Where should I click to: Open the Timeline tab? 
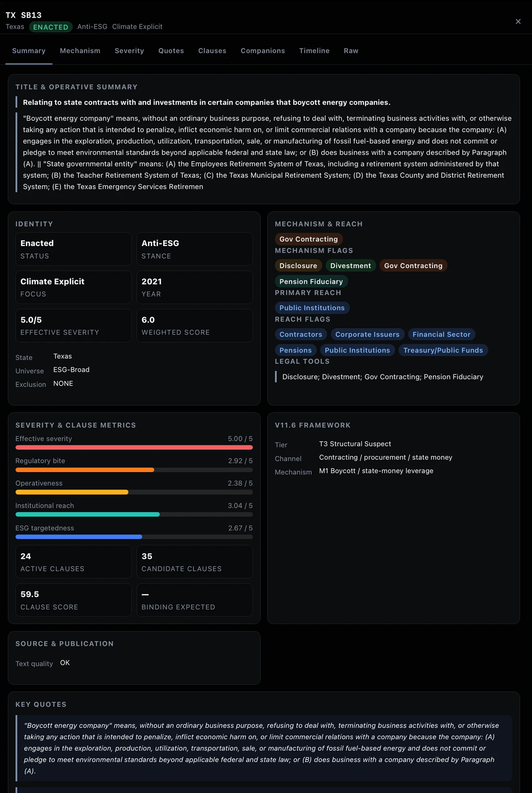pyautogui.click(x=314, y=51)
